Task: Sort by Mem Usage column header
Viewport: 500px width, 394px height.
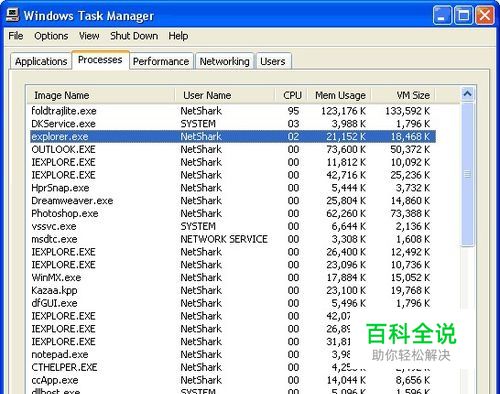Action: 339,95
